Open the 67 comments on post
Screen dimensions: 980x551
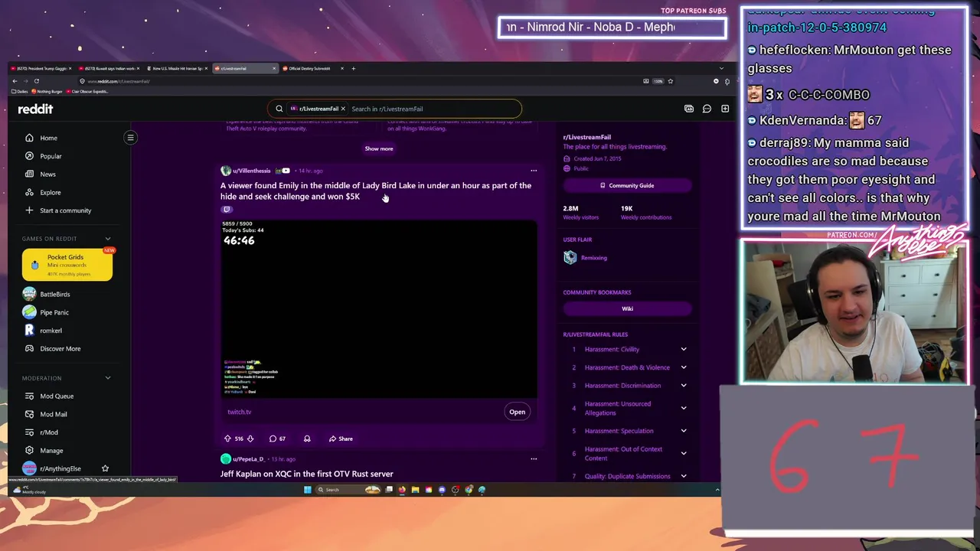coord(277,439)
